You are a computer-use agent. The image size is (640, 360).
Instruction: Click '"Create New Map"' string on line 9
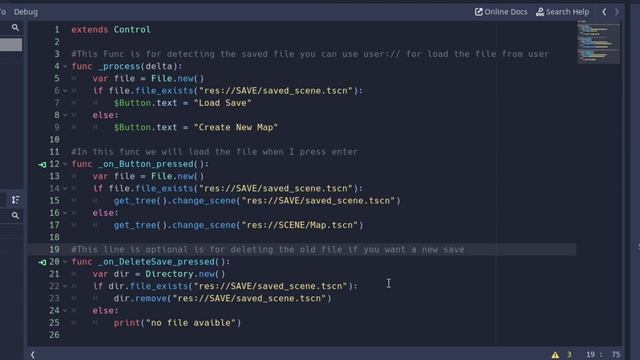pos(236,127)
